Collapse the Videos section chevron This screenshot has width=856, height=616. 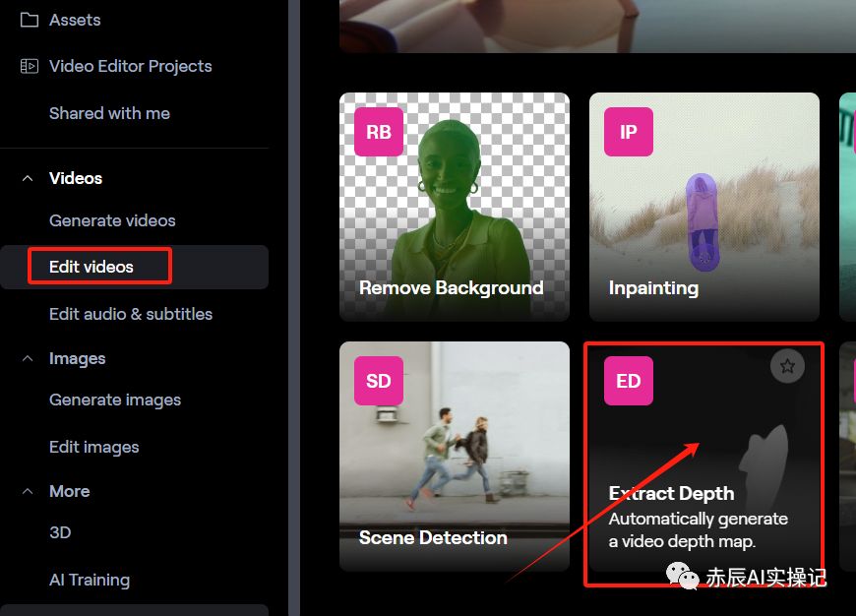[28, 178]
